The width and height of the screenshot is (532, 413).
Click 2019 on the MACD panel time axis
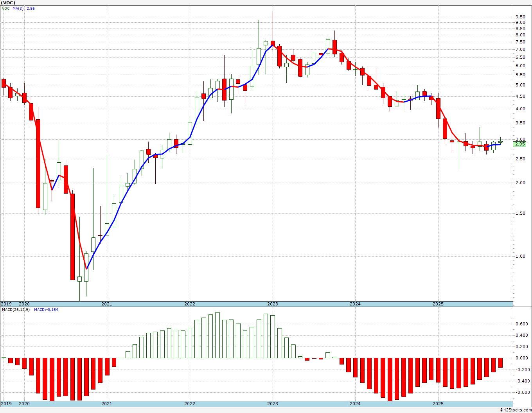pyautogui.click(x=6, y=404)
